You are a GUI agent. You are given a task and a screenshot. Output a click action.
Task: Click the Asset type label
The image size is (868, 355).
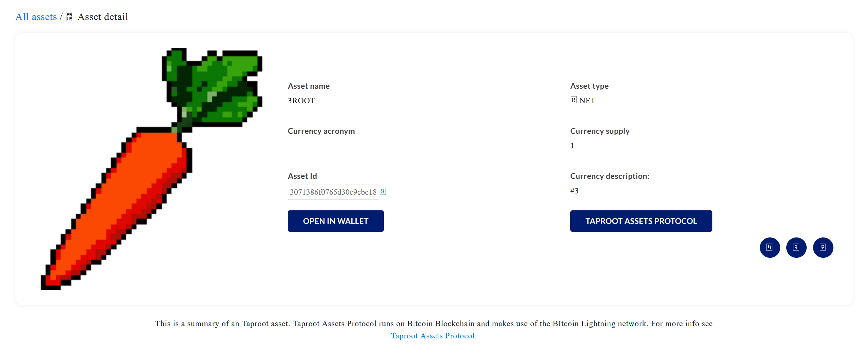click(x=589, y=86)
